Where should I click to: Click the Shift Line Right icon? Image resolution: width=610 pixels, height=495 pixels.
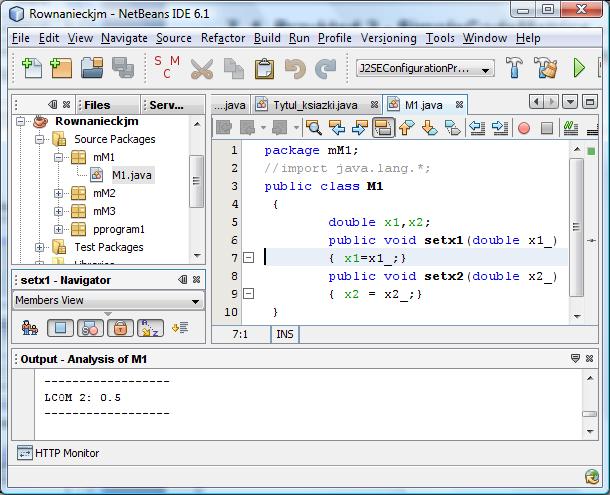pos(500,127)
